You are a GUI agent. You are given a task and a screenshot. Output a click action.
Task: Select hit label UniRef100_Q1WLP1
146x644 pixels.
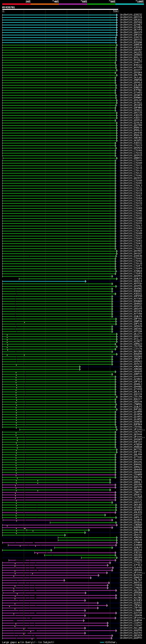click(x=131, y=279)
